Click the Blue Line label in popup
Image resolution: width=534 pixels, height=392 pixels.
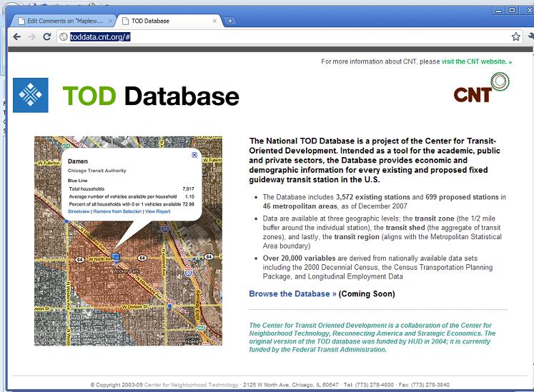point(77,181)
